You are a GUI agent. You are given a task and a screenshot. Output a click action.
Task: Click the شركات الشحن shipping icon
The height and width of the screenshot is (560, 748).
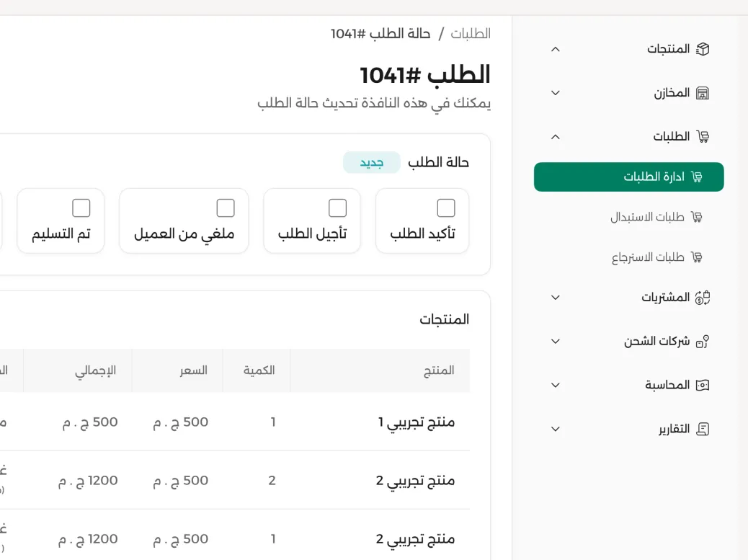tap(703, 341)
